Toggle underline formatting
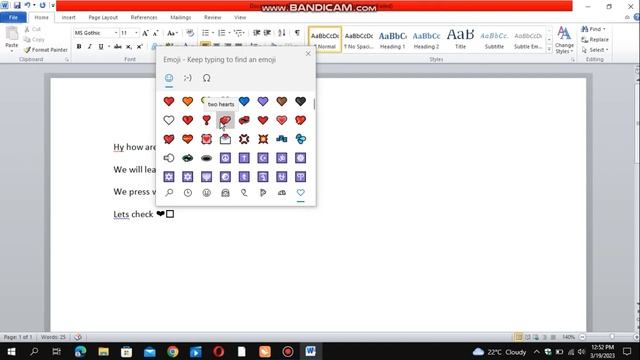The width and height of the screenshot is (640, 360). pyautogui.click(x=101, y=47)
